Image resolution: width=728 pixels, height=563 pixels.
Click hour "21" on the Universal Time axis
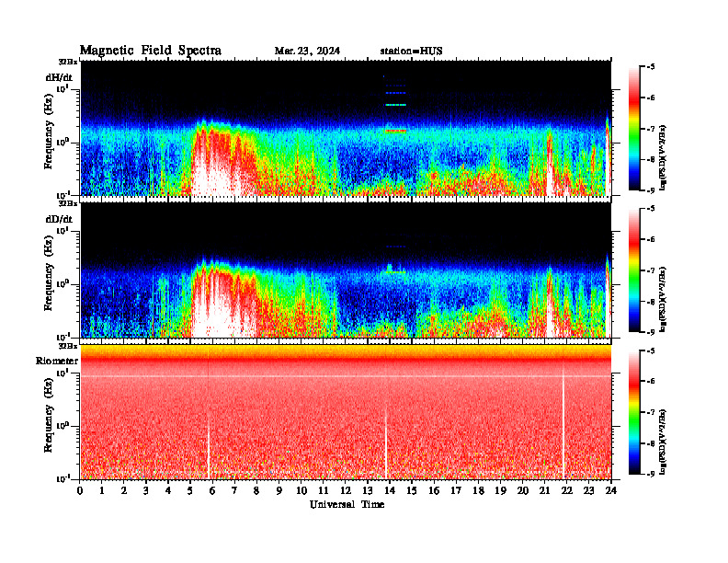544,490
